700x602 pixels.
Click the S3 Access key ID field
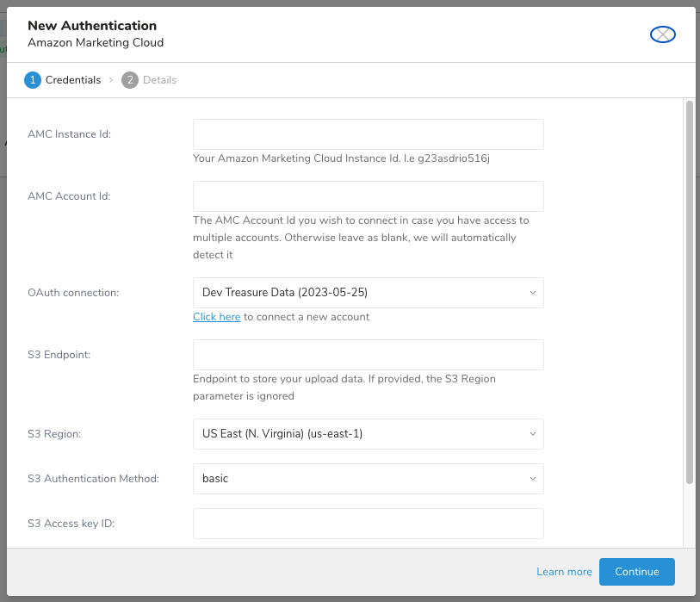pos(368,524)
